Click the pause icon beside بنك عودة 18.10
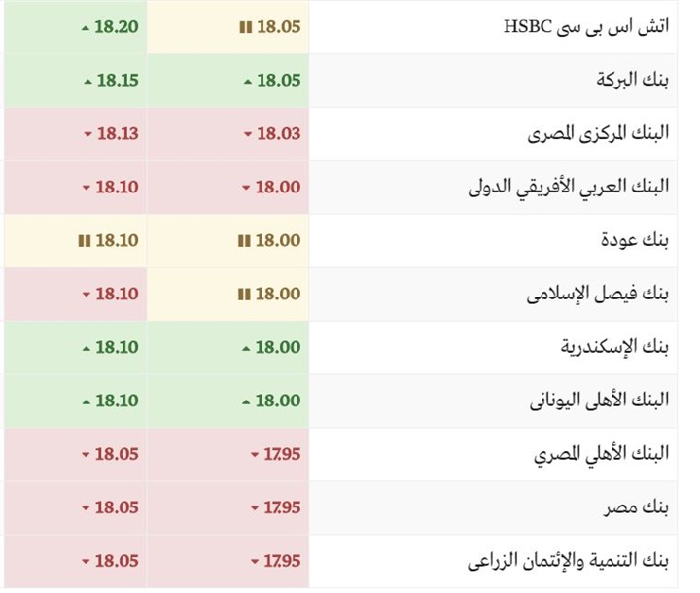Viewport: 700px width, 593px height. (85, 241)
